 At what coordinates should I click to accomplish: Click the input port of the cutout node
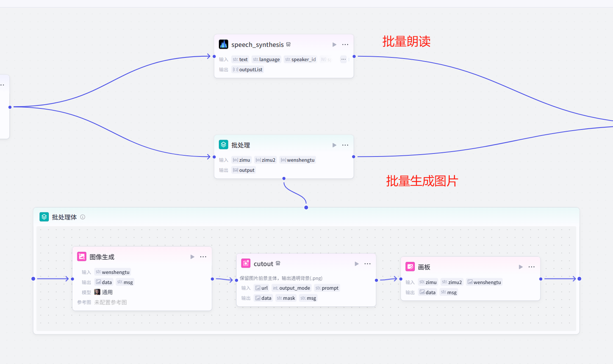[x=236, y=280]
